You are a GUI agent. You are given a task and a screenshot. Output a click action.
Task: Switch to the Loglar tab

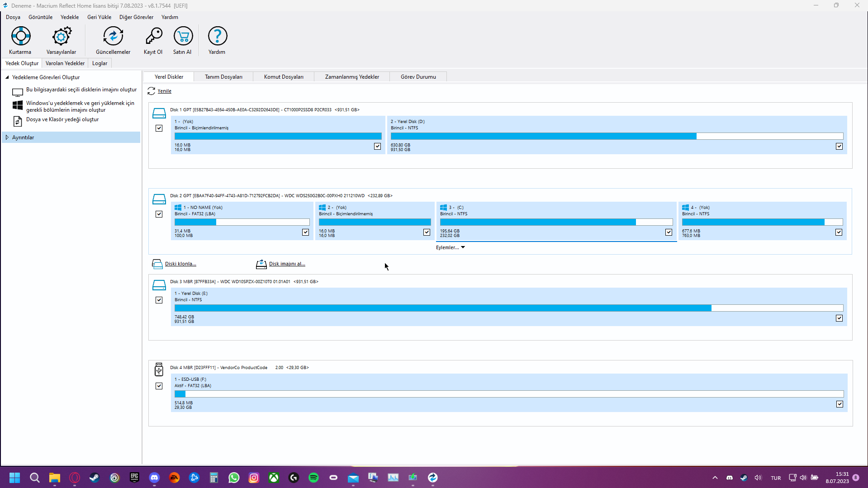pos(100,63)
